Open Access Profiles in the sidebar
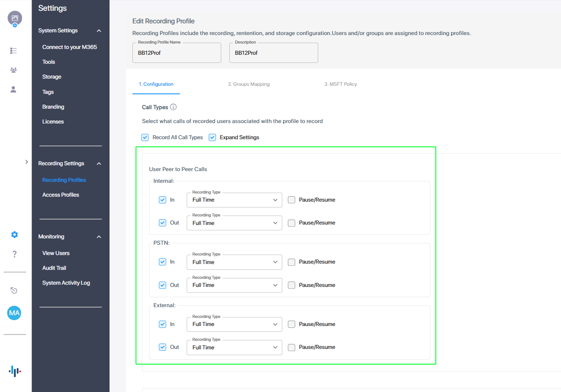This screenshot has width=561, height=392. pyautogui.click(x=61, y=195)
